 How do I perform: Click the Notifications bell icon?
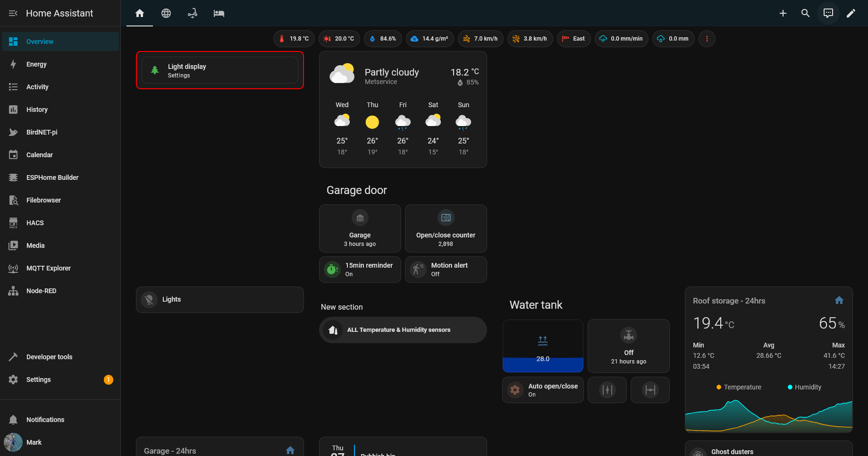point(13,420)
